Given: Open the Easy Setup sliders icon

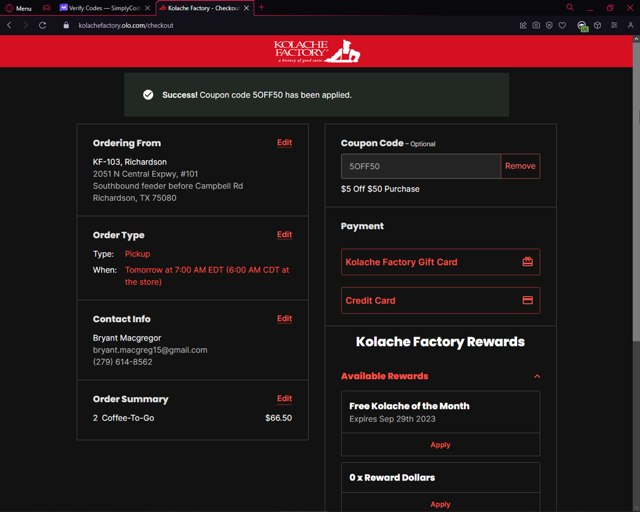Looking at the screenshot, I should (x=614, y=25).
